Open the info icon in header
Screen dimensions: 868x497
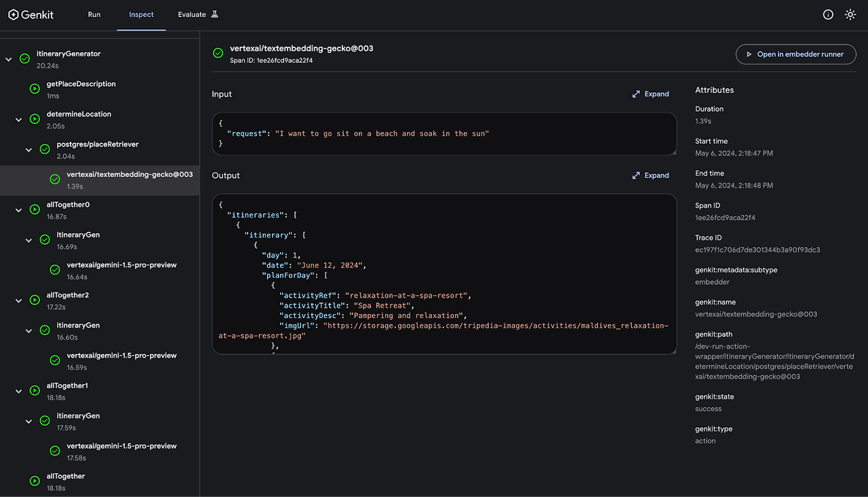pyautogui.click(x=828, y=14)
